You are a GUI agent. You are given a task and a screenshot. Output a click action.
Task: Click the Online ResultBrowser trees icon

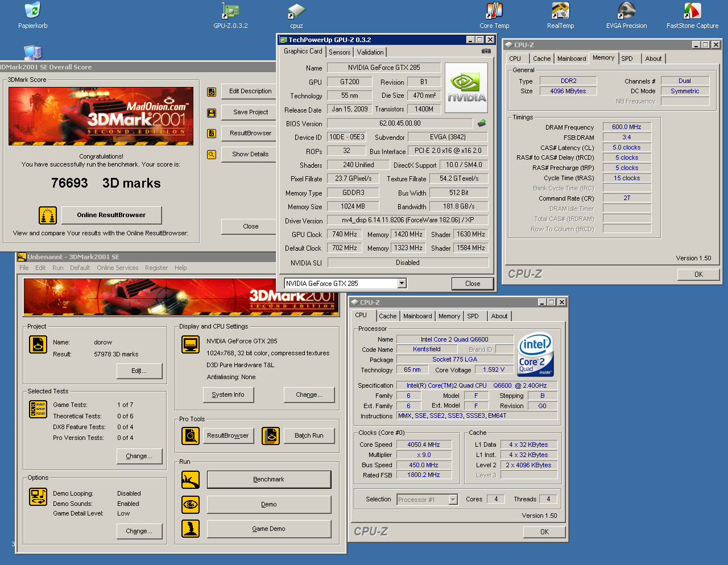click(48, 215)
